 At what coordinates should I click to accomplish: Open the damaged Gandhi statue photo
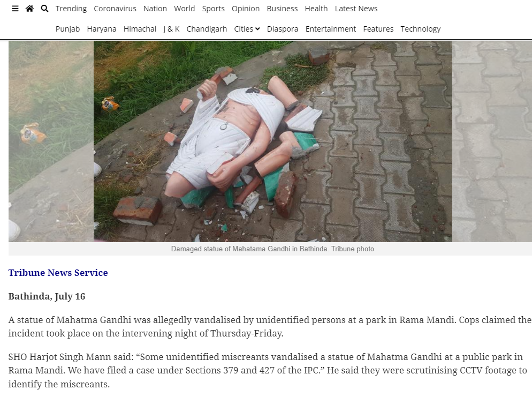click(273, 141)
